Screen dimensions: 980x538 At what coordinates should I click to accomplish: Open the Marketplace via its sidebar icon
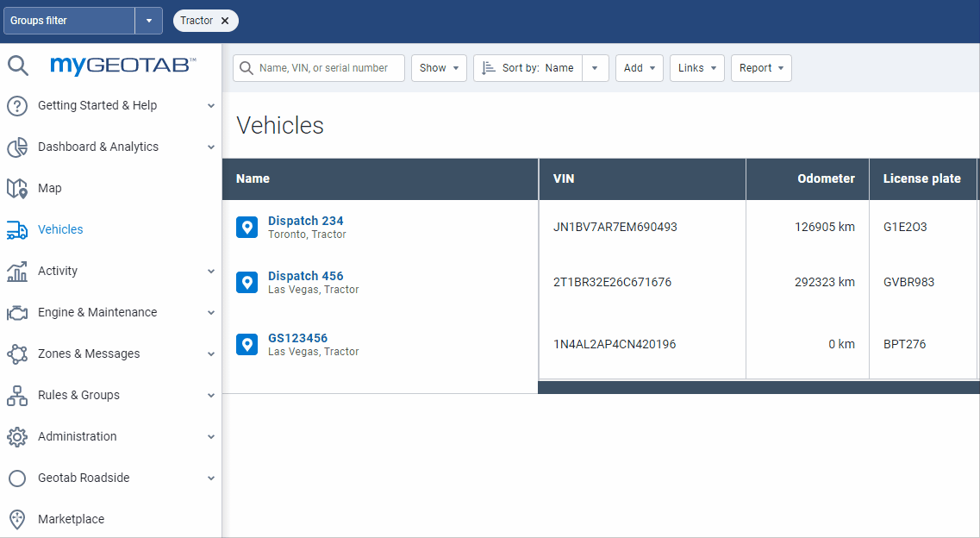17,519
